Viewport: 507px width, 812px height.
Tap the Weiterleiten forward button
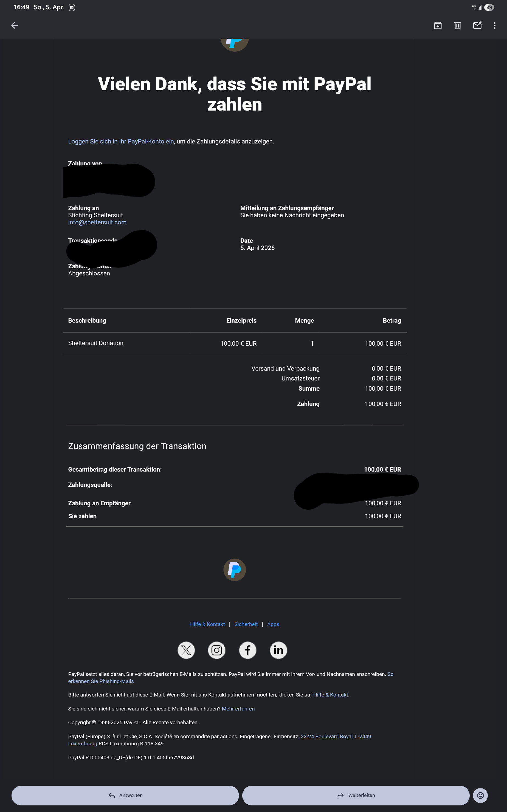click(x=356, y=795)
